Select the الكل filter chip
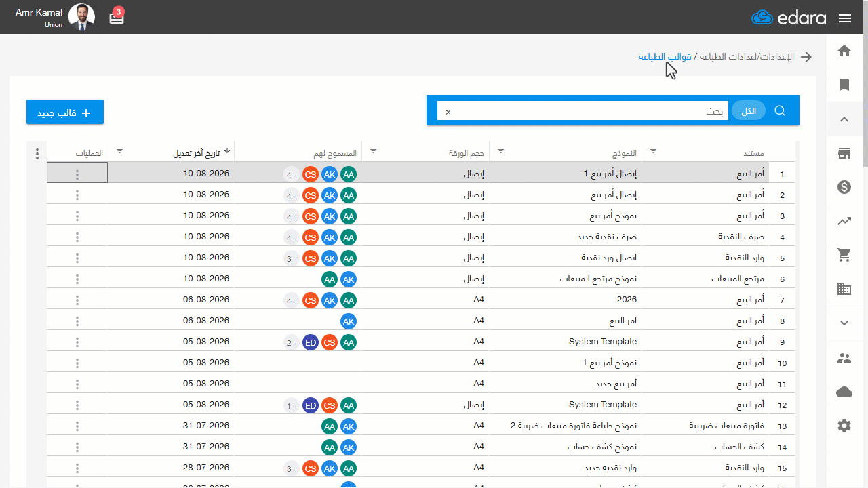 [749, 111]
